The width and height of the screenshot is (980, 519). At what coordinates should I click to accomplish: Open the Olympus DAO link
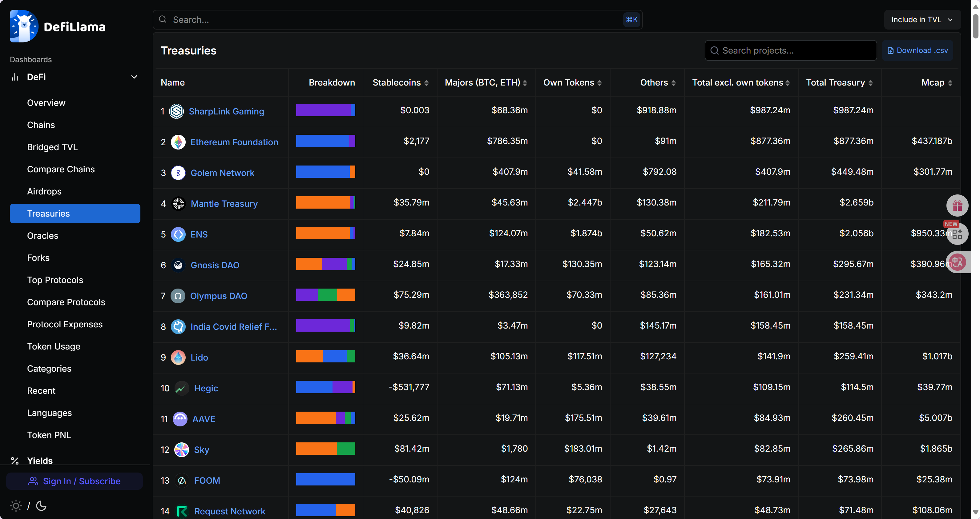218,296
